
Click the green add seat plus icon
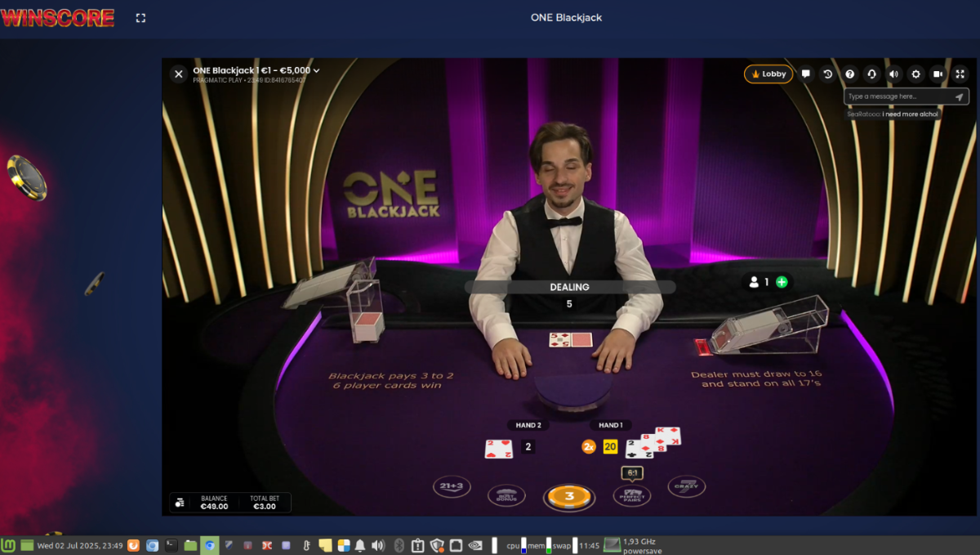coord(782,282)
